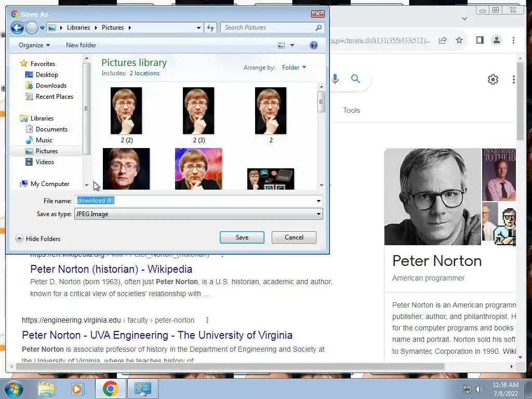532x399 pixels.
Task: Open Videos library
Action: tap(45, 162)
